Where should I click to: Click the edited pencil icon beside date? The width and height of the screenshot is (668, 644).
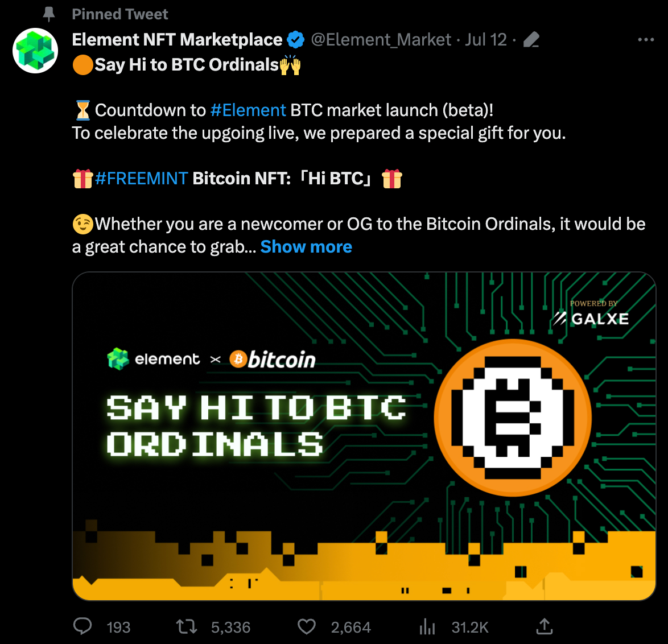[x=531, y=40]
